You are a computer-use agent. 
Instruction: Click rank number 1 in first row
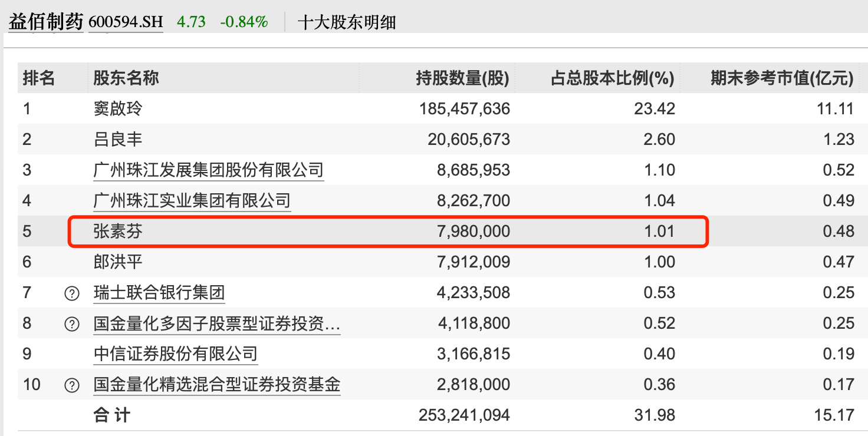[x=27, y=109]
